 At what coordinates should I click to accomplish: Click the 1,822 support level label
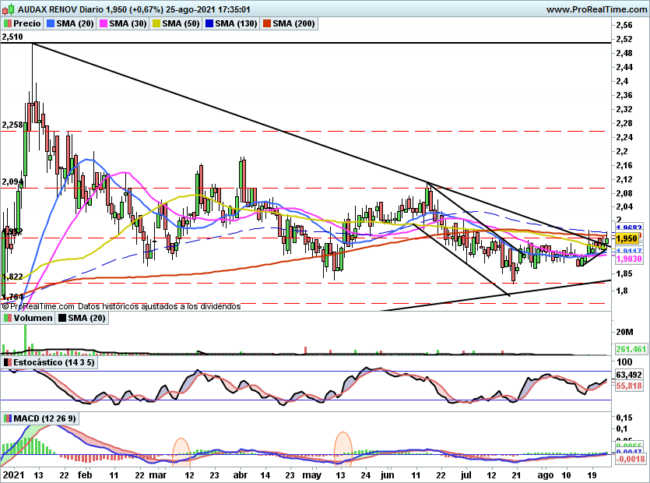pyautogui.click(x=12, y=277)
